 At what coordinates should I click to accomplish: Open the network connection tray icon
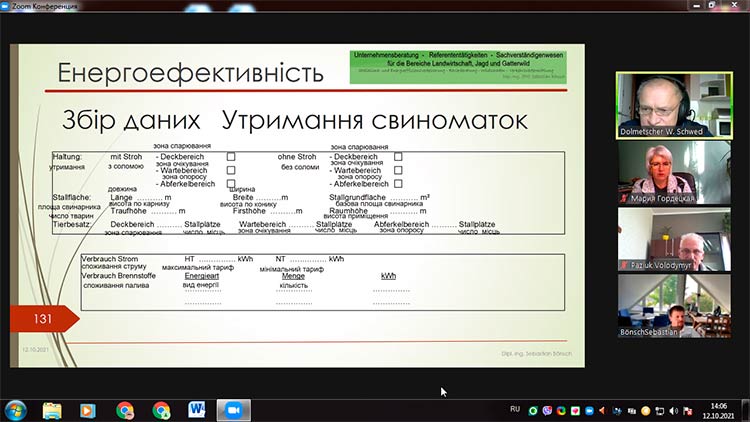[660, 411]
